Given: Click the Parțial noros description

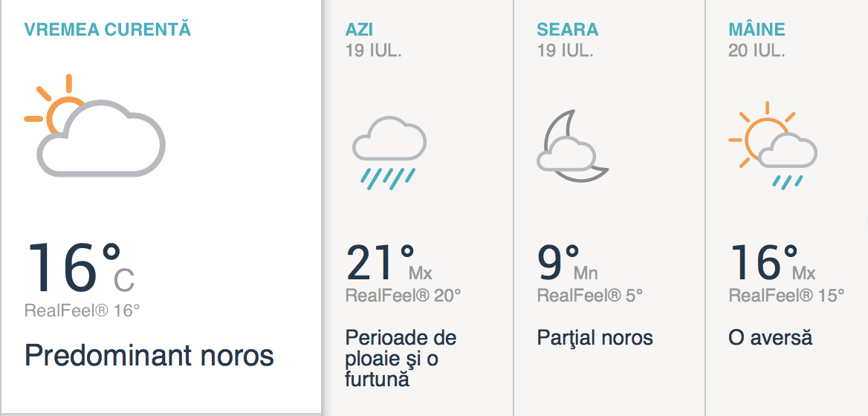Looking at the screenshot, I should tap(595, 338).
